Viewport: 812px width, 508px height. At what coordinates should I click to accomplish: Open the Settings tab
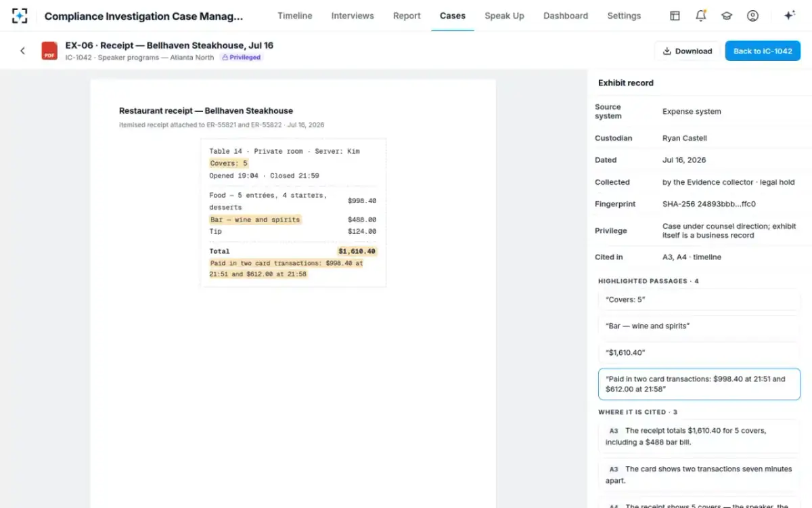tap(624, 16)
